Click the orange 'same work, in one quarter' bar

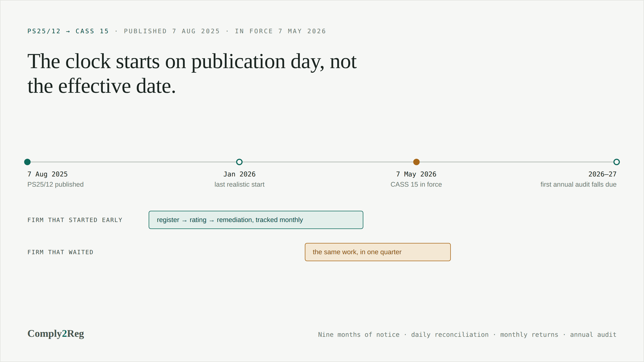378,252
